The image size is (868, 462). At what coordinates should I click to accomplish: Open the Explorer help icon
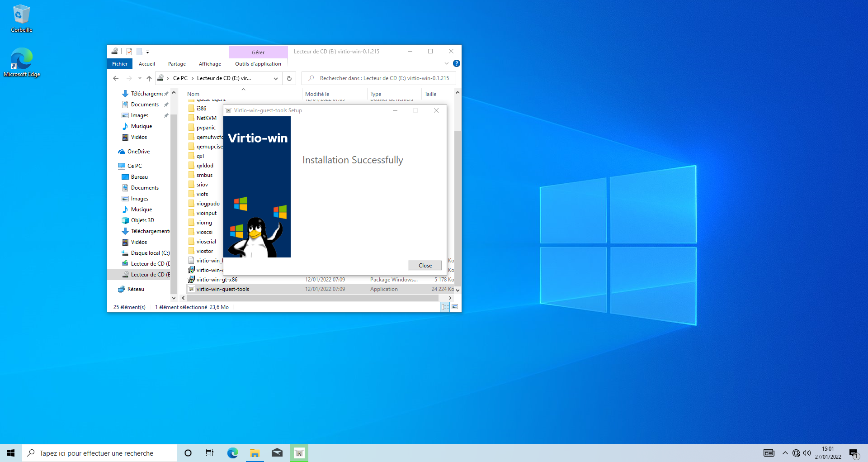[457, 63]
